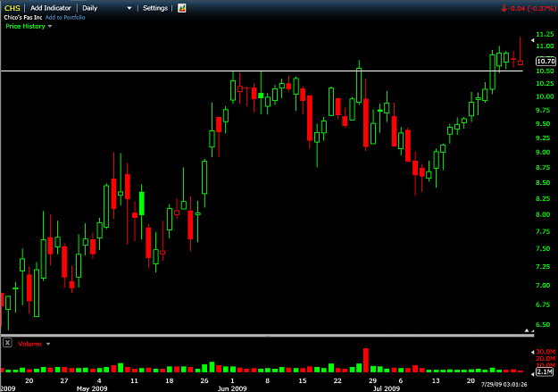Click the tallest red volume bar
The image size is (558, 392).
(x=366, y=360)
